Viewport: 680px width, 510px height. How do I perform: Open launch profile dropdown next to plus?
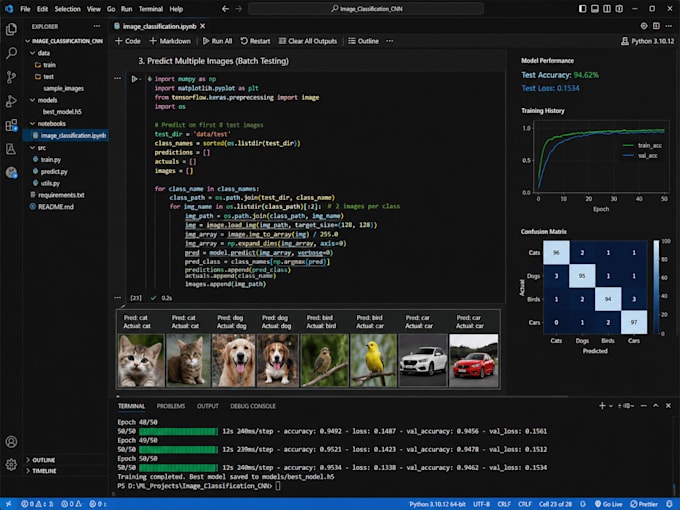pos(611,406)
